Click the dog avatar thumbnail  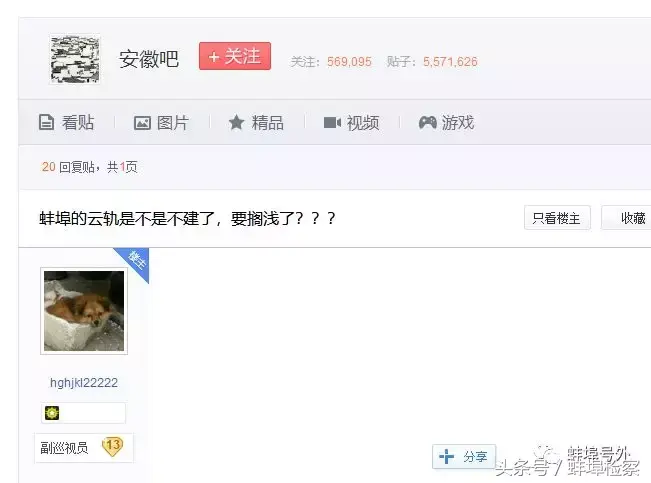[x=84, y=311]
